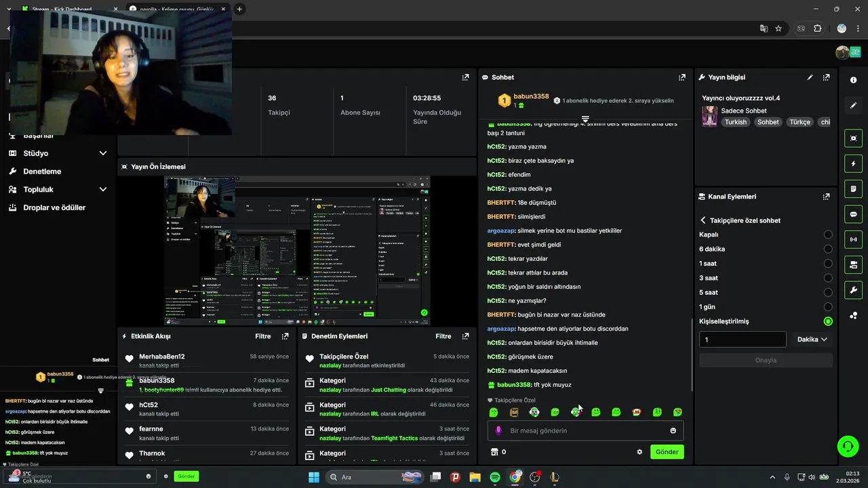868x488 pixels.
Task: Insert the first green blob emote
Action: (x=494, y=412)
